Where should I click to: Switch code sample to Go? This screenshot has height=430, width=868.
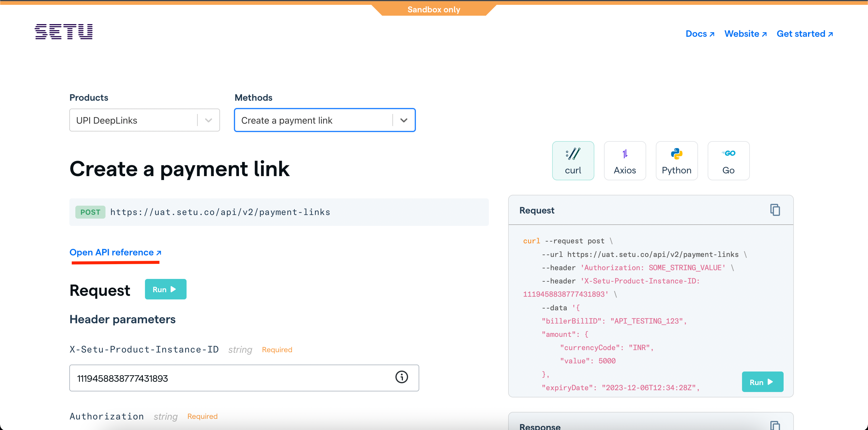[728, 161]
